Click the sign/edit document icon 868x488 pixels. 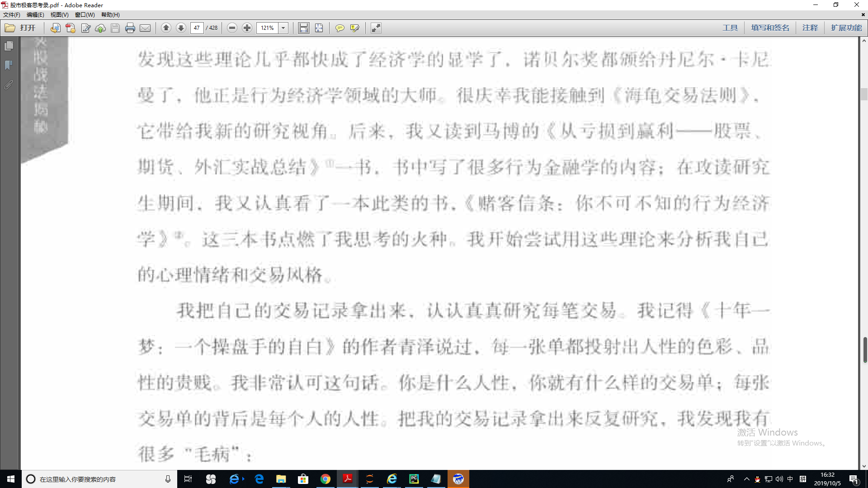[x=85, y=28]
